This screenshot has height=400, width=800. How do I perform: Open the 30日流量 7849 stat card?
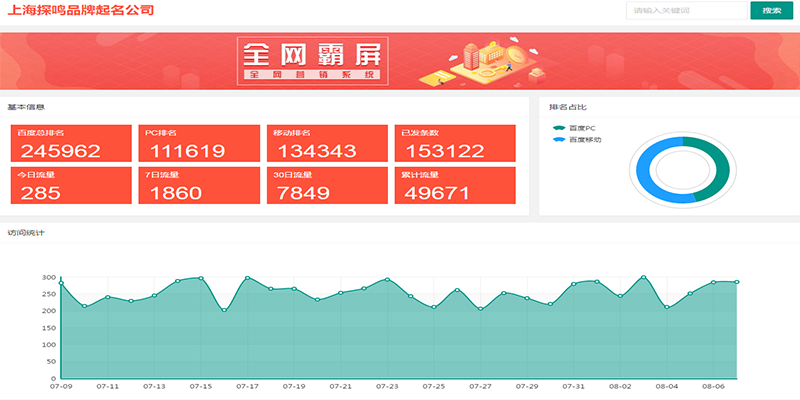click(x=327, y=186)
